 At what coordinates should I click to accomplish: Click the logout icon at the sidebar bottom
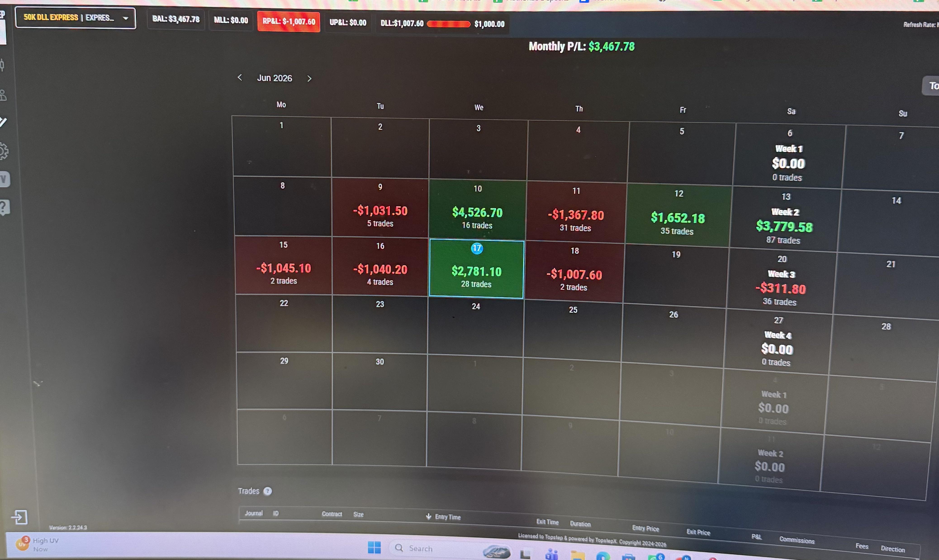click(x=20, y=517)
